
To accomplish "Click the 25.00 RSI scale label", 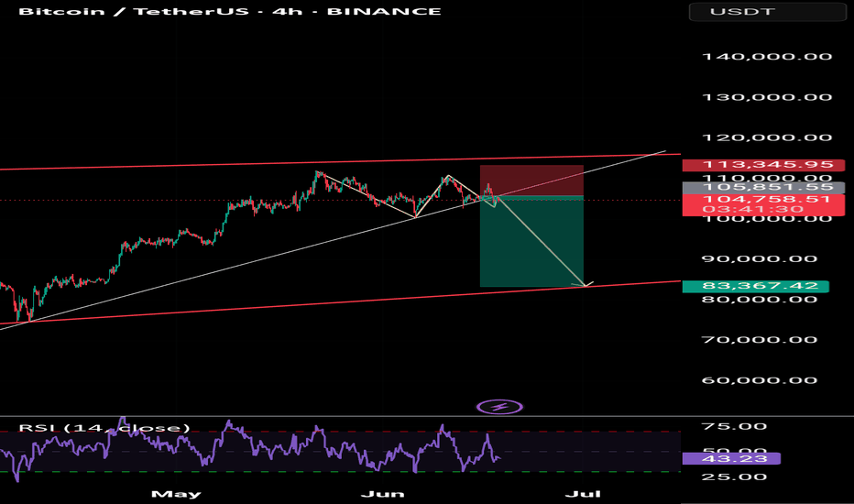I will pyautogui.click(x=734, y=477).
